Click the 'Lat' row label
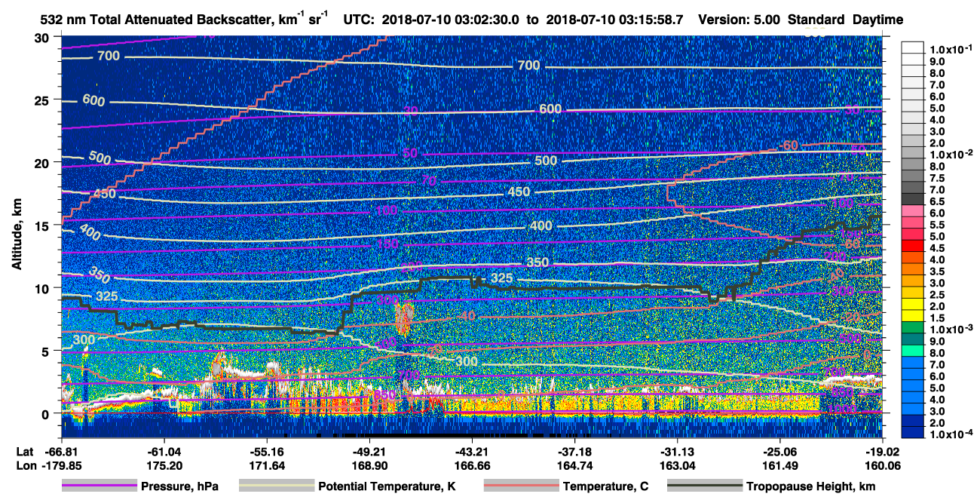 [26, 451]
